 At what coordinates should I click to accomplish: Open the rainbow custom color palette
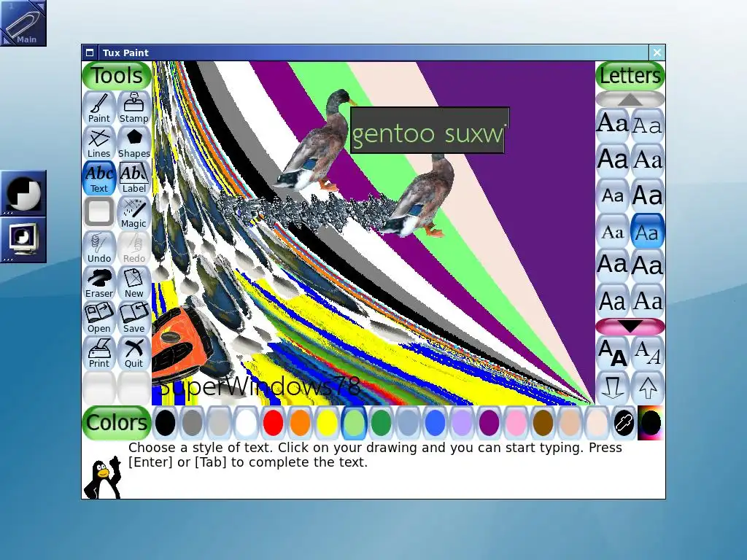[x=651, y=423]
